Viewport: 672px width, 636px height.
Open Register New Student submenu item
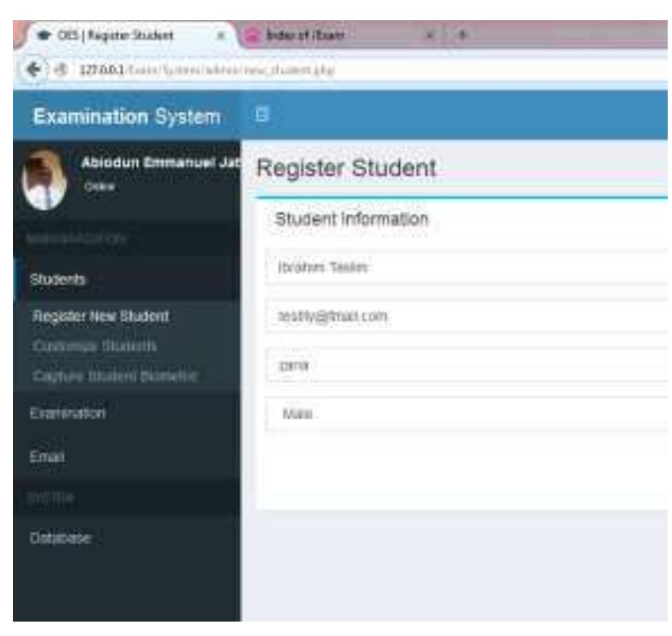[101, 316]
